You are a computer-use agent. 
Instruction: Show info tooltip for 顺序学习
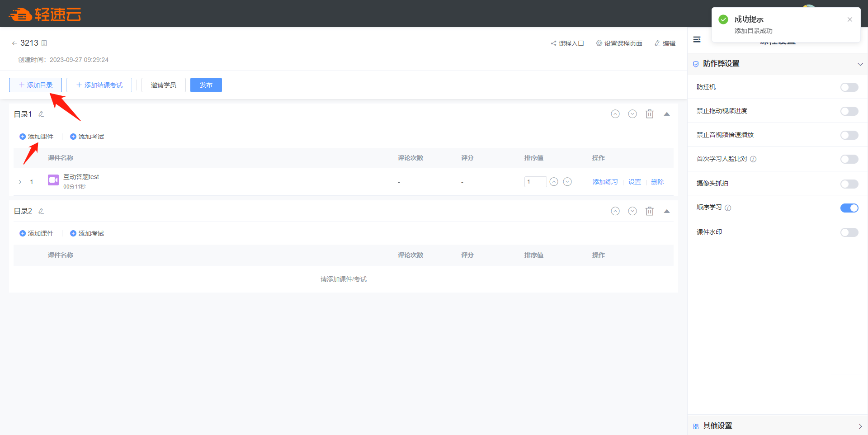(x=728, y=208)
